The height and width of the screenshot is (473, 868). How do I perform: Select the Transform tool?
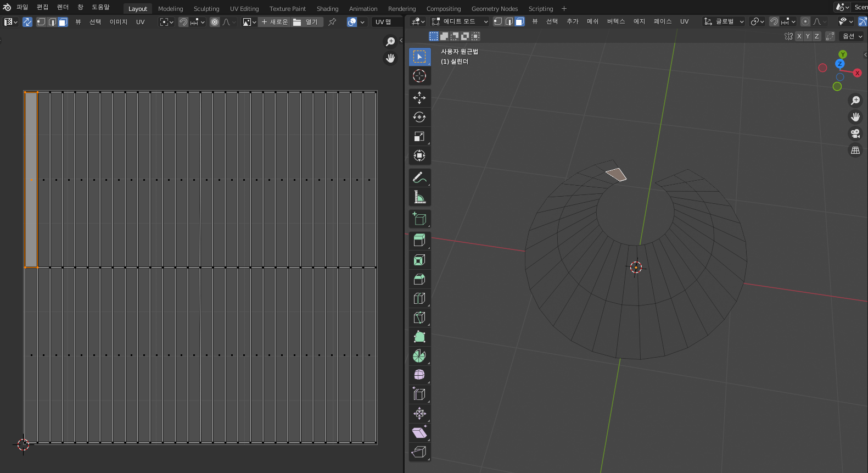click(419, 155)
